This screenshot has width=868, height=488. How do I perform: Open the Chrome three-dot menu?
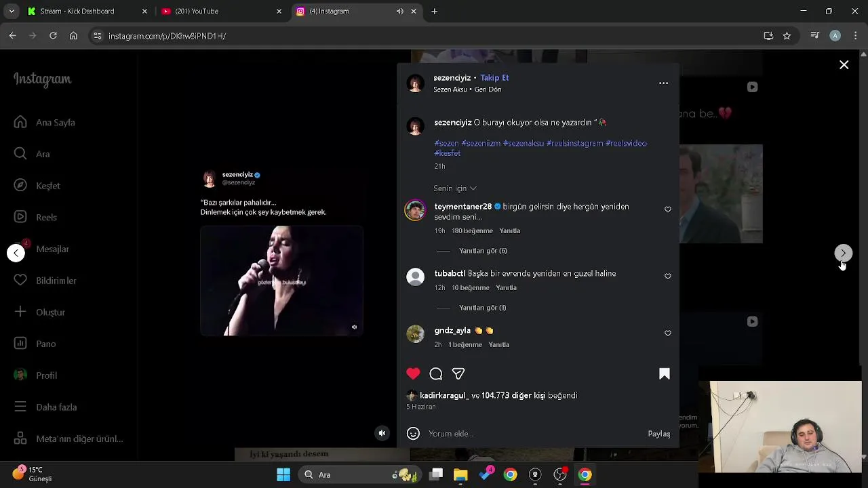[x=855, y=36]
